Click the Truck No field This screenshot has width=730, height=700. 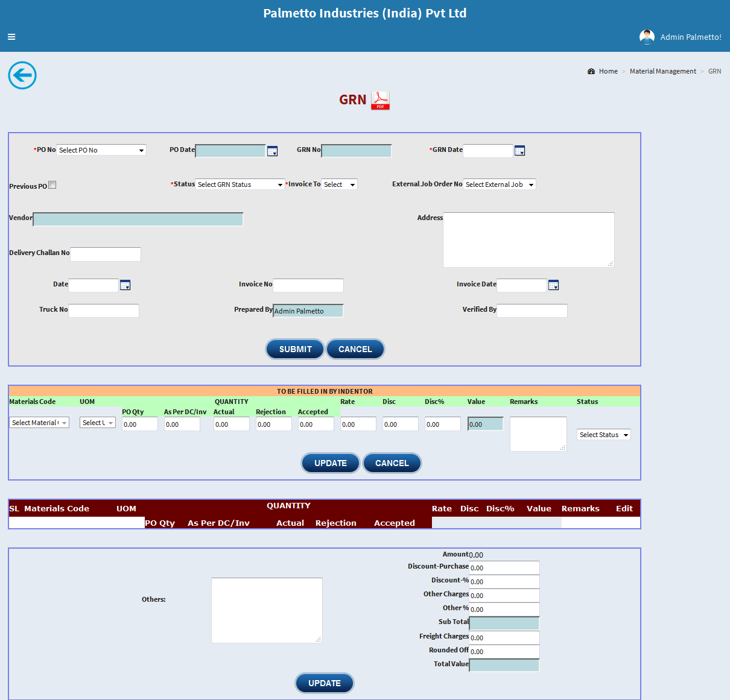pos(104,311)
